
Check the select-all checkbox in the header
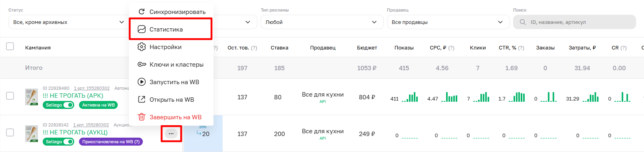(10, 47)
